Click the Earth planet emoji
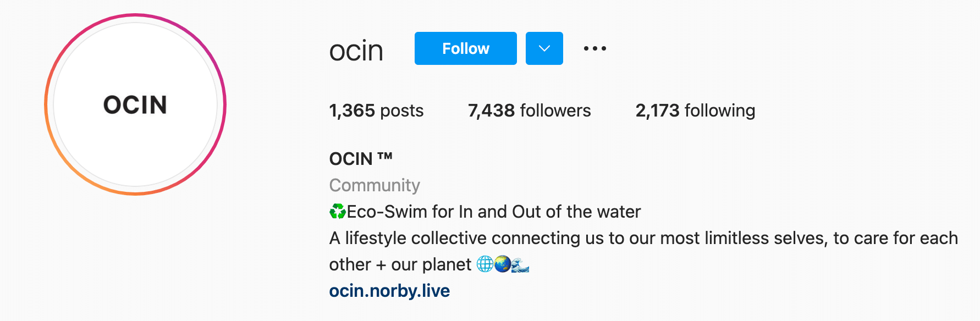 tap(502, 264)
